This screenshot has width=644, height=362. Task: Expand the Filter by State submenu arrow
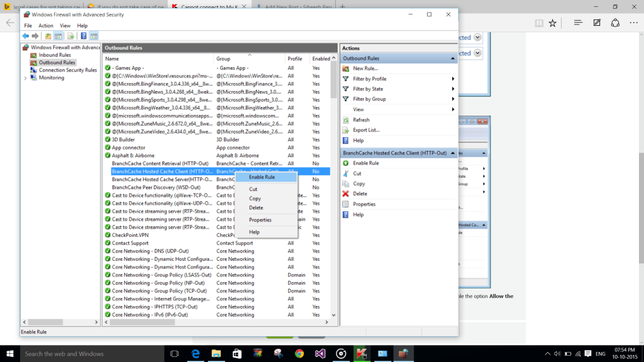tap(453, 89)
